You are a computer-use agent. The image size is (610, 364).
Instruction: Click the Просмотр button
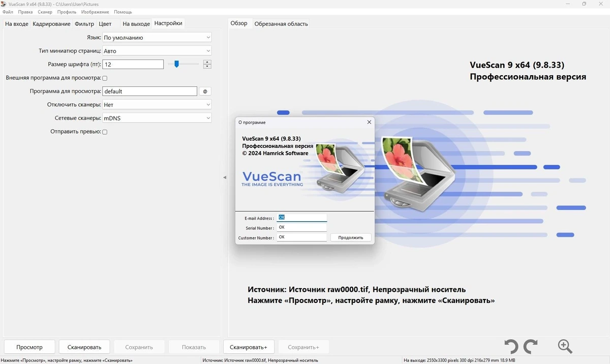pyautogui.click(x=29, y=347)
